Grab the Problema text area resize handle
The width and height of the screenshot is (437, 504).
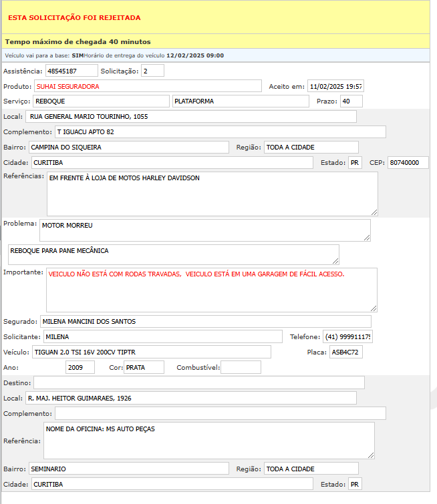click(x=366, y=237)
